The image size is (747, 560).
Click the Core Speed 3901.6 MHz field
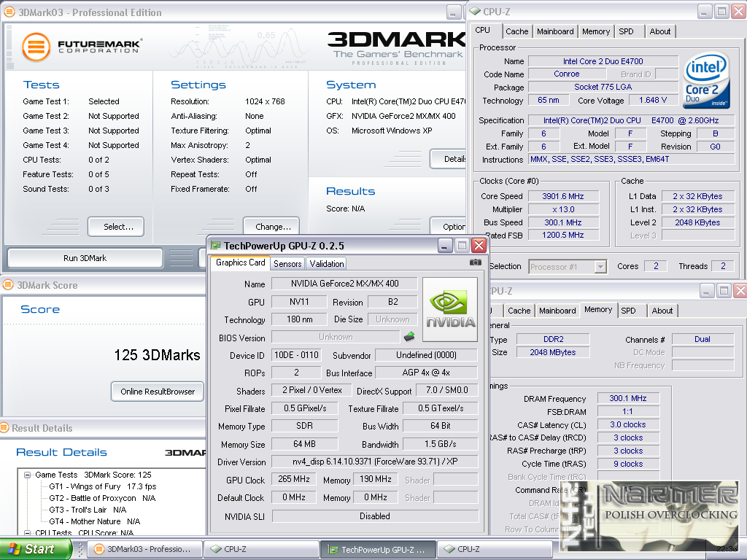563,196
